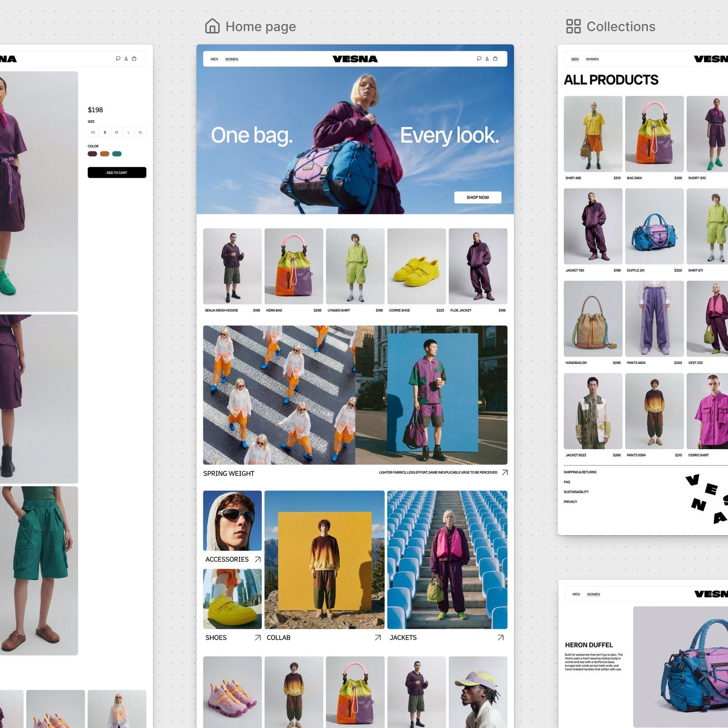Image resolution: width=728 pixels, height=728 pixels.
Task: Click the grid icon beside Collections label
Action: [x=573, y=26]
